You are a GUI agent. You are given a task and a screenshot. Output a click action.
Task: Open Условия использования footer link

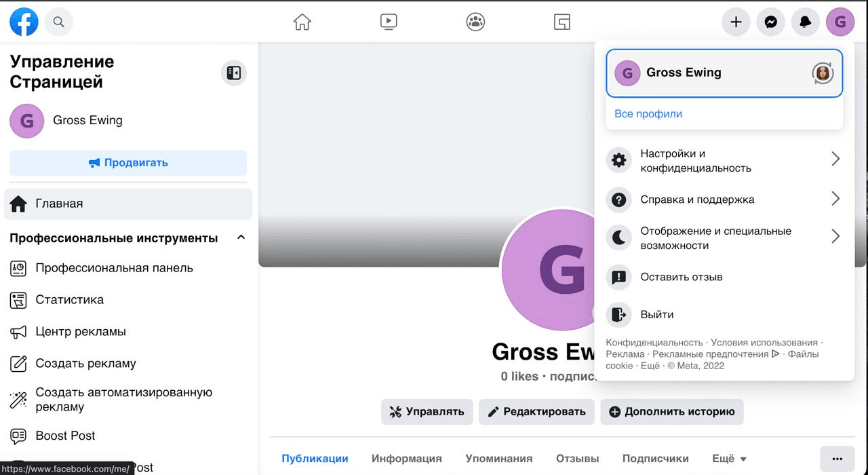764,343
